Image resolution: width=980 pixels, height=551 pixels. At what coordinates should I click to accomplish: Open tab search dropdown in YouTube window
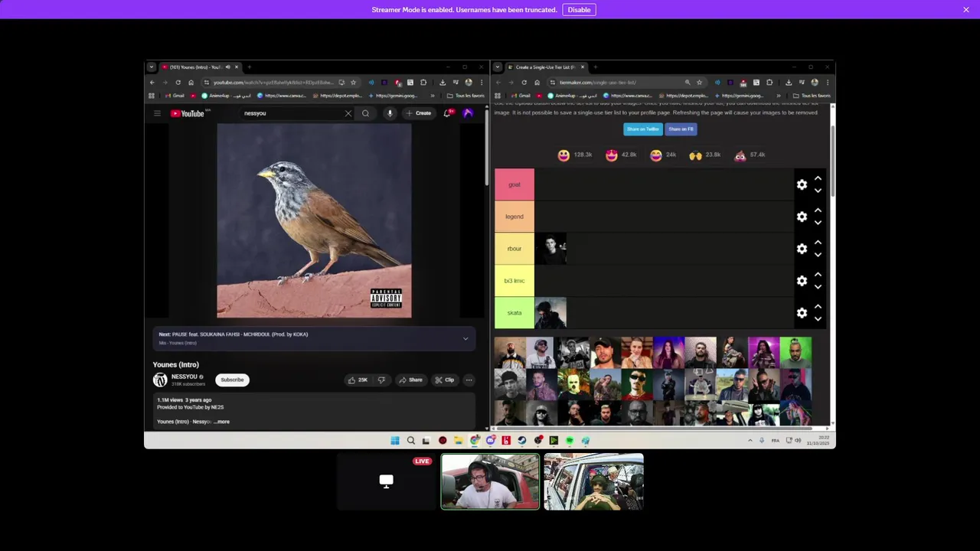(152, 67)
